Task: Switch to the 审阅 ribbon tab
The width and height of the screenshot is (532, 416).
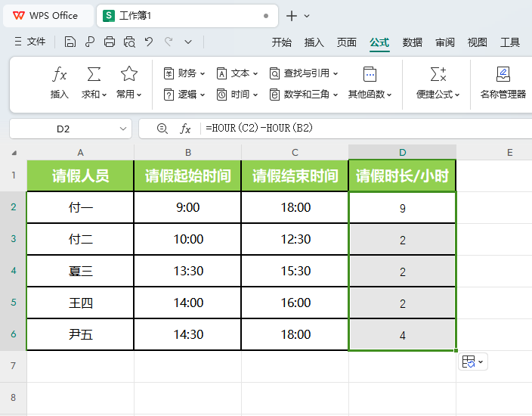Action: pyautogui.click(x=445, y=42)
